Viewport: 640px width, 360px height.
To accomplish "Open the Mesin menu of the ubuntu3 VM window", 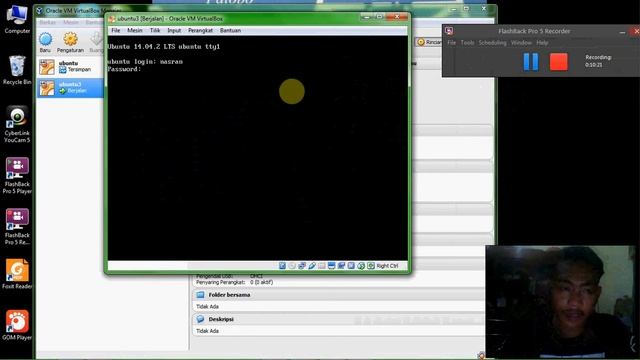I will 135,30.
